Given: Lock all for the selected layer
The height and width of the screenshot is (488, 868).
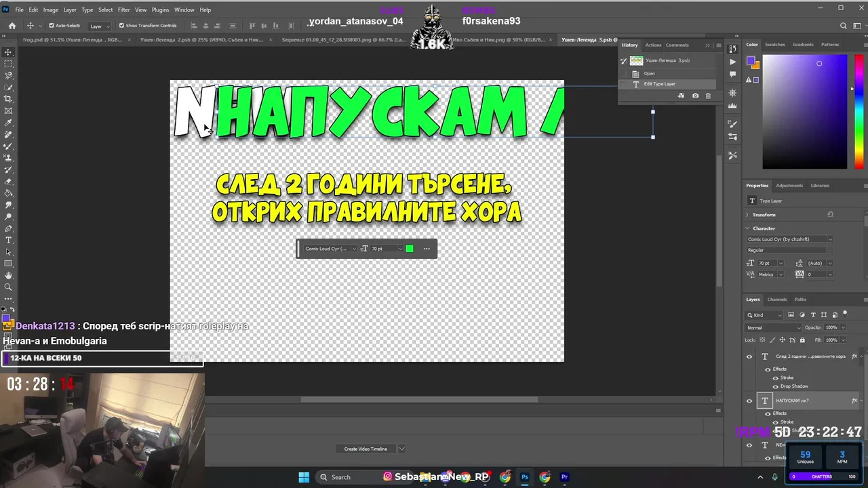Looking at the screenshot, I should click(802, 340).
